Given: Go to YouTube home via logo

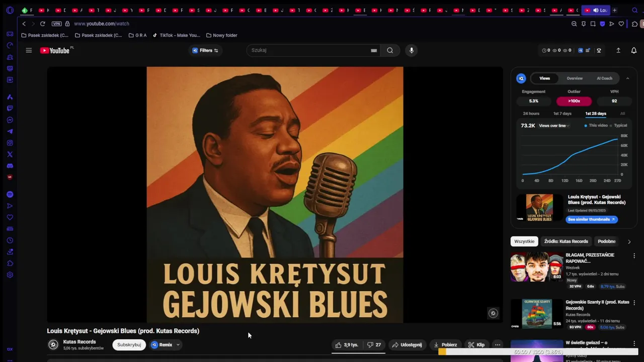Looking at the screenshot, I should pos(55,50).
